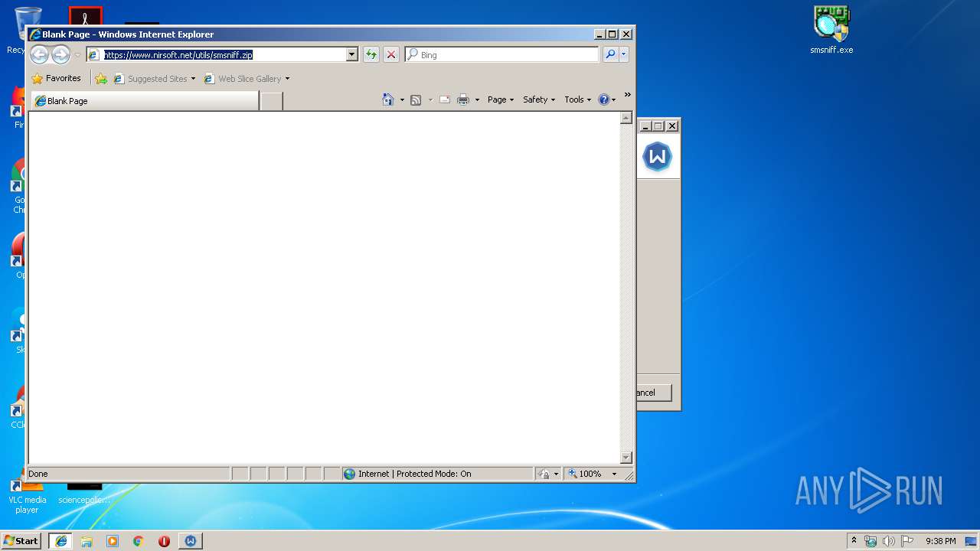
Task: Go to the home page icon
Action: click(x=388, y=99)
